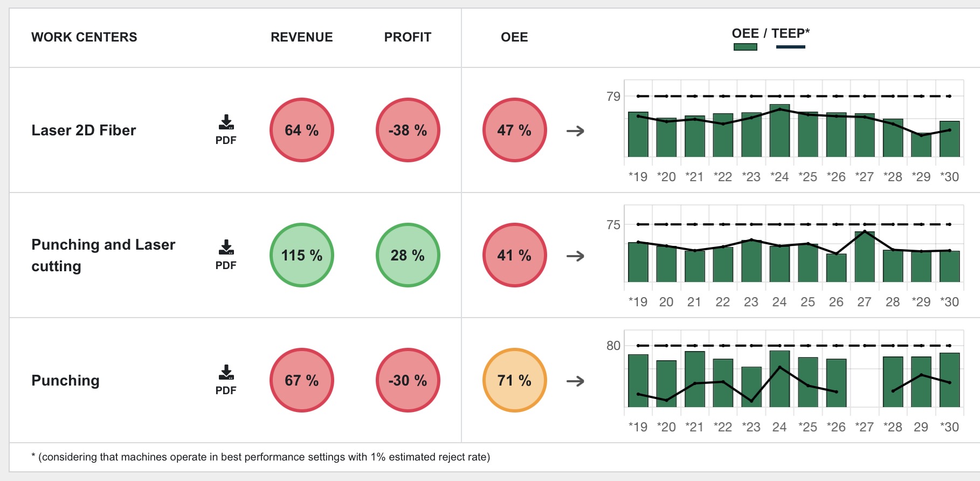Image resolution: width=980 pixels, height=481 pixels.
Task: Download PDF for Punching and Laser cutting
Action: pos(226,255)
